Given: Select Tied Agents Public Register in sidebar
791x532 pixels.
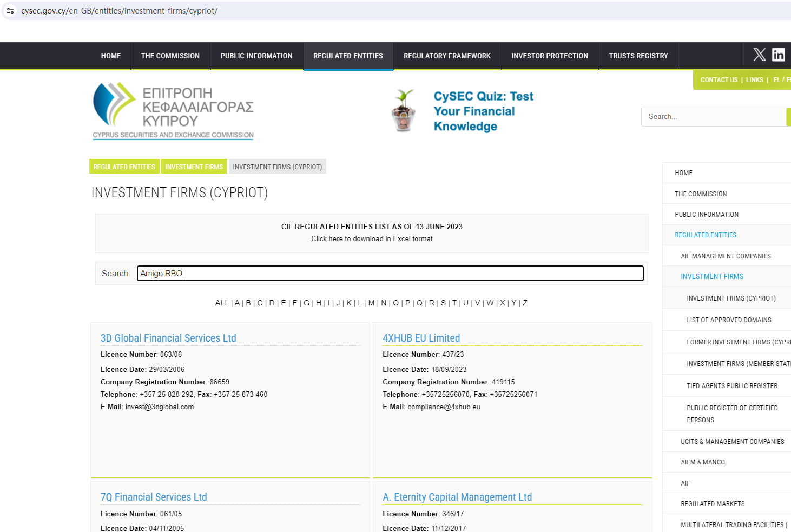Looking at the screenshot, I should click(731, 386).
